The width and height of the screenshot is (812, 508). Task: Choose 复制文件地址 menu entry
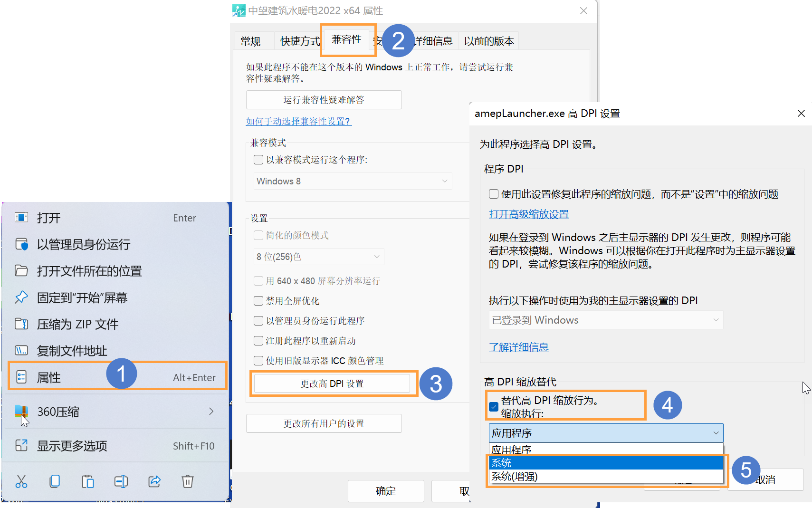point(116,351)
